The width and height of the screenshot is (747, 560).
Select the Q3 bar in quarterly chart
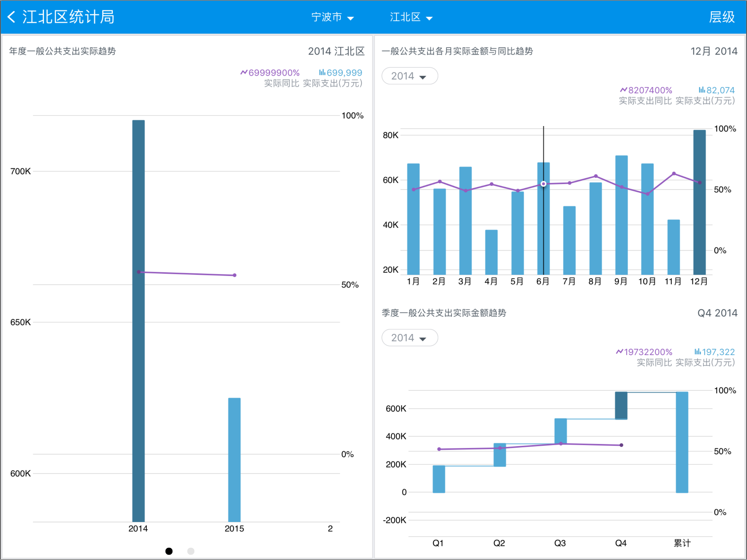point(561,431)
